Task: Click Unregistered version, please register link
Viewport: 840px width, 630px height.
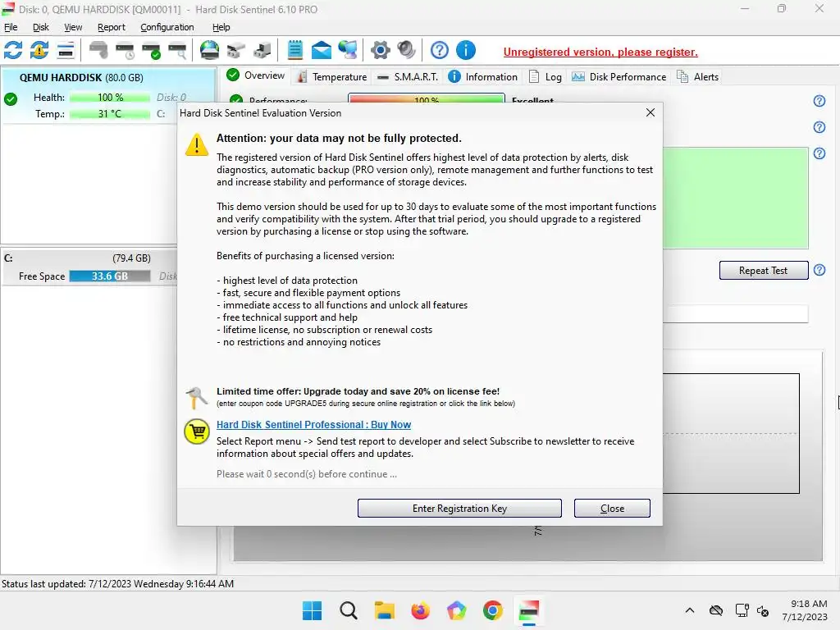Action: [600, 52]
